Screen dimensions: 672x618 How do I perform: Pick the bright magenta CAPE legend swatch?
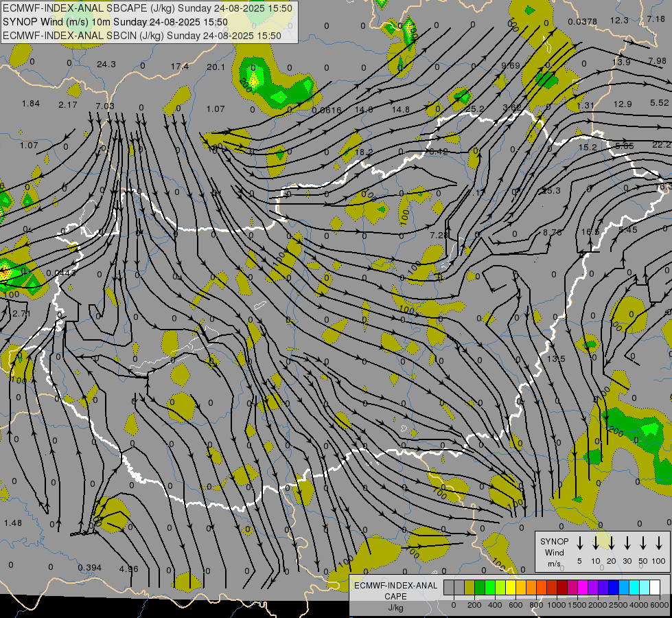pyautogui.click(x=583, y=588)
